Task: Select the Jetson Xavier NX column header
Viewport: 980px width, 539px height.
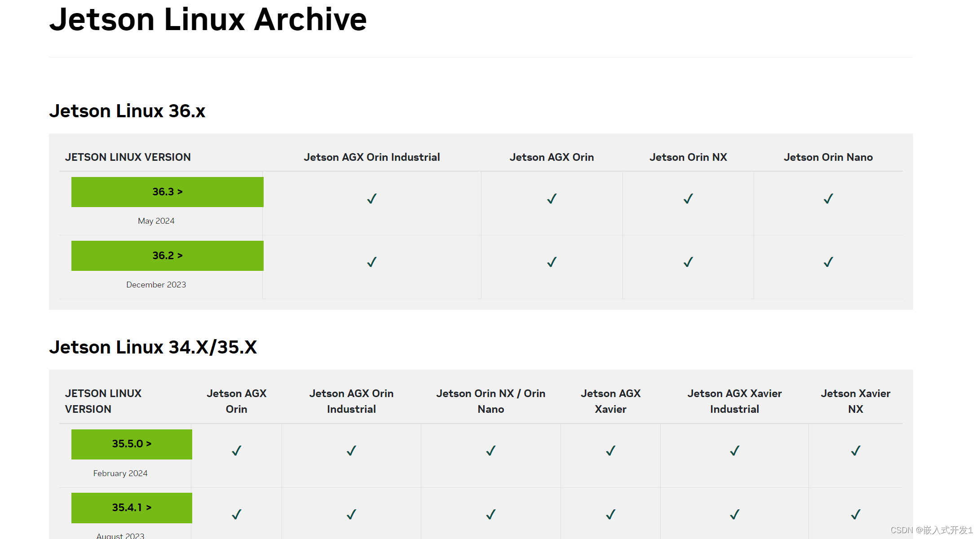Action: click(855, 401)
